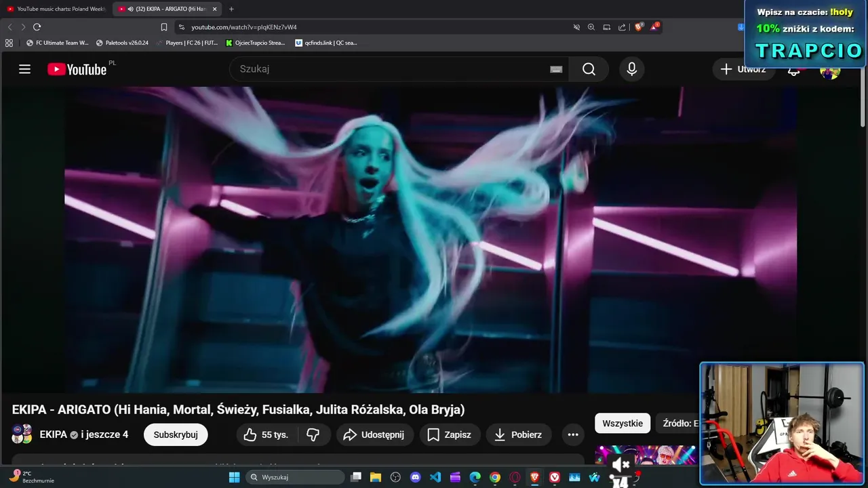Open Task View on taskbar

click(x=356, y=477)
